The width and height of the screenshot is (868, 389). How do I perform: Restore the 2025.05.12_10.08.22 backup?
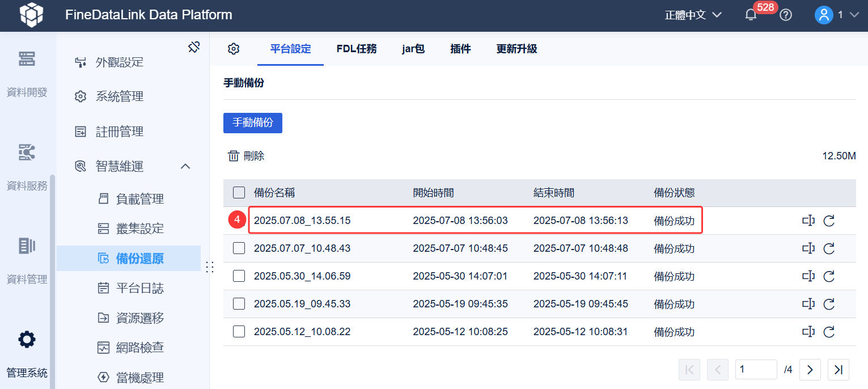click(x=829, y=332)
